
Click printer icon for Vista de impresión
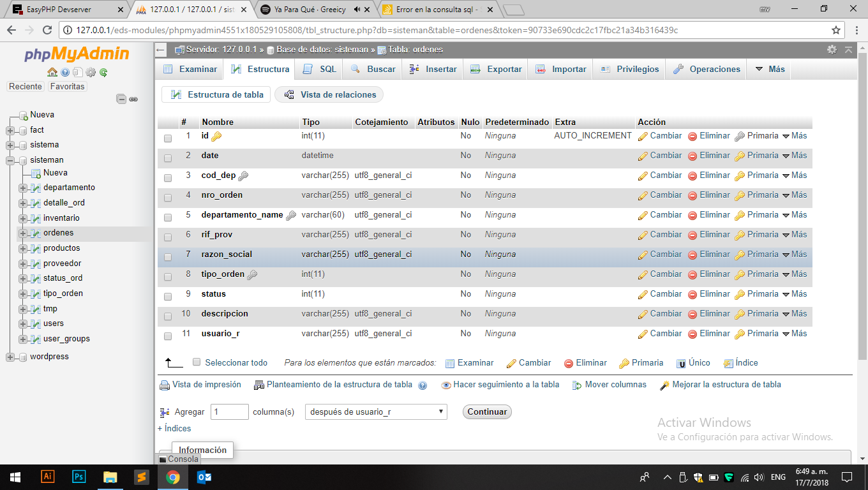click(x=165, y=385)
